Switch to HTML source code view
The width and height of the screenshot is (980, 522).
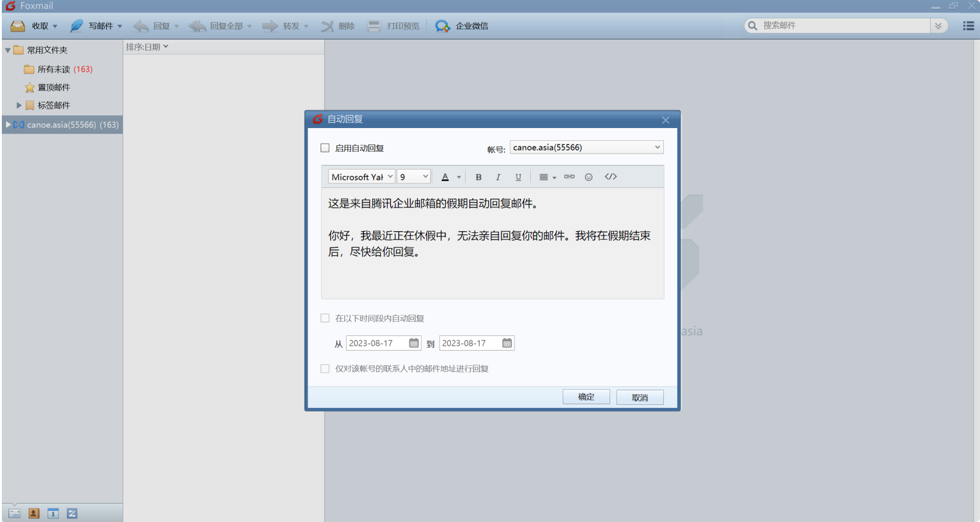pyautogui.click(x=611, y=177)
